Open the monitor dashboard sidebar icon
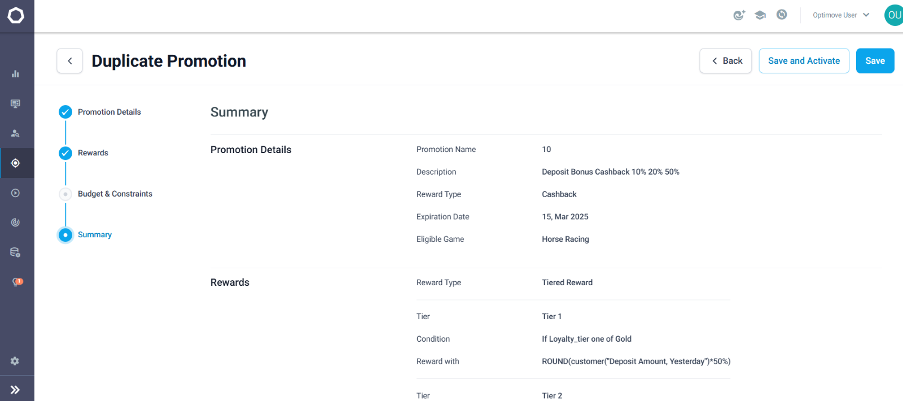 click(x=16, y=104)
